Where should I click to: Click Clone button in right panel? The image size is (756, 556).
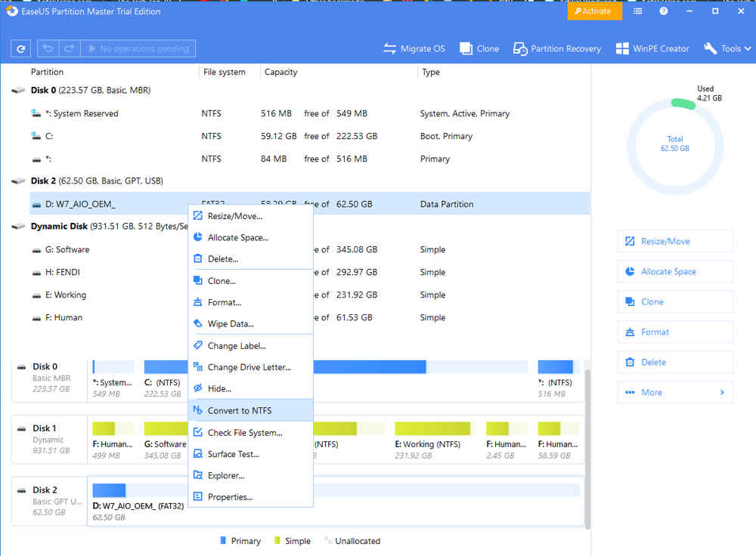point(675,302)
